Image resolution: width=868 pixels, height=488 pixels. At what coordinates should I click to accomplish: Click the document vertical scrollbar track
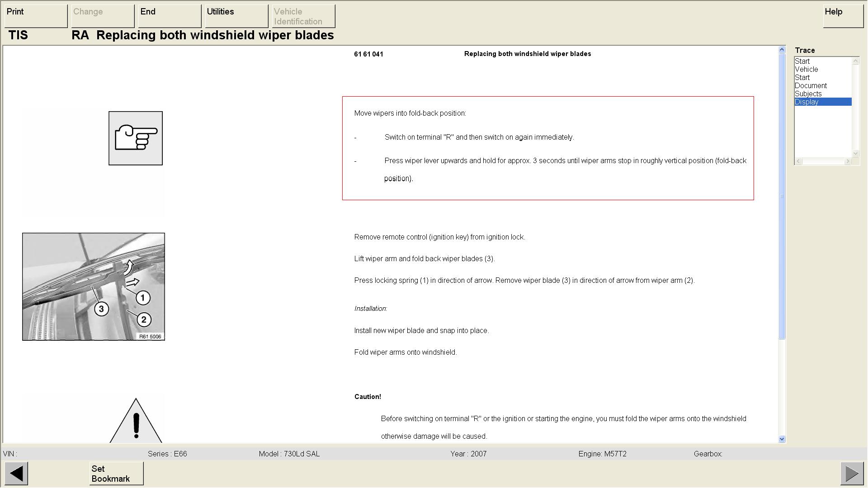click(x=782, y=384)
